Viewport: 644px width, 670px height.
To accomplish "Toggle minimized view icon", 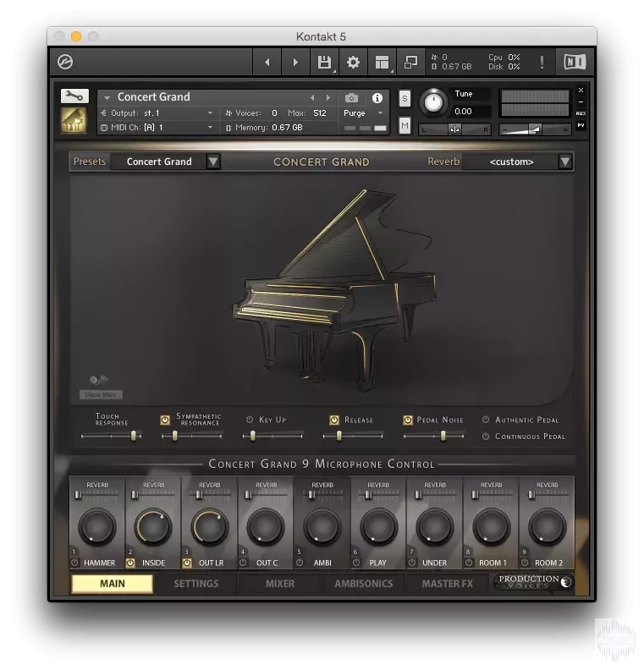I will 410,63.
